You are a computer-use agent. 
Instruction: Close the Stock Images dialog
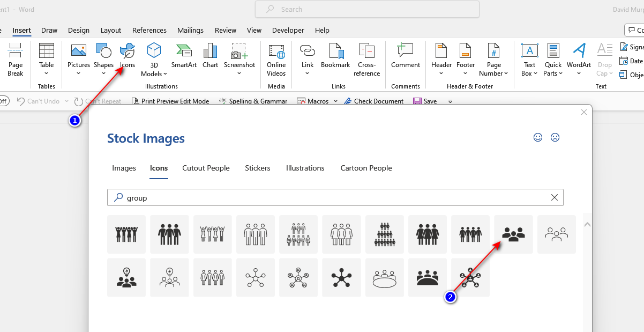[x=584, y=112]
